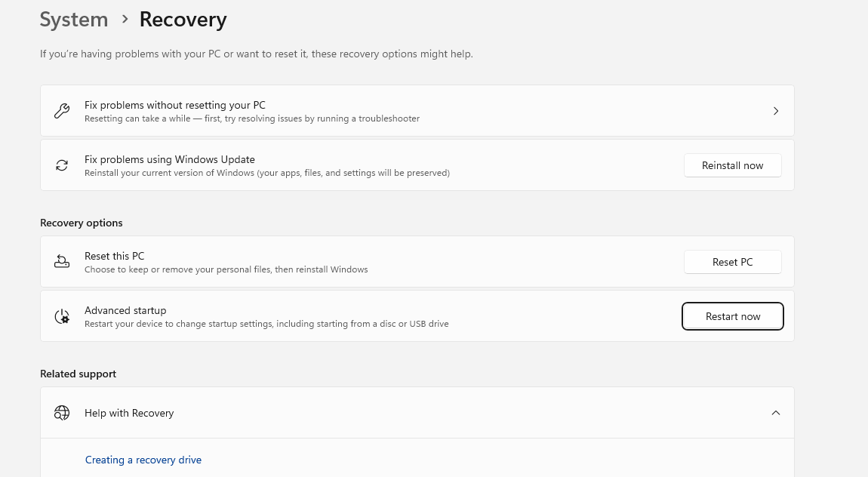
Task: Click the Recovery options section heading
Action: [x=82, y=223]
